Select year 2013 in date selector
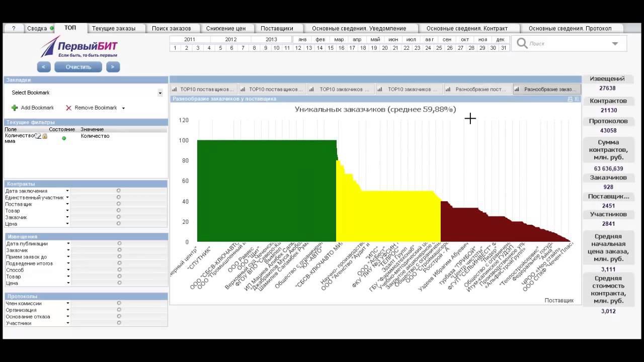644x362 pixels. 271,39
